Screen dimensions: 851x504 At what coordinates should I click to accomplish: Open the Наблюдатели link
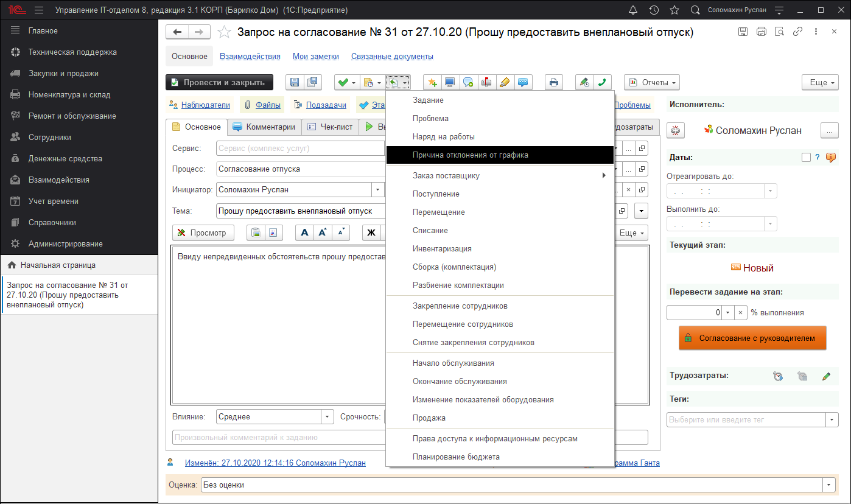coord(205,105)
